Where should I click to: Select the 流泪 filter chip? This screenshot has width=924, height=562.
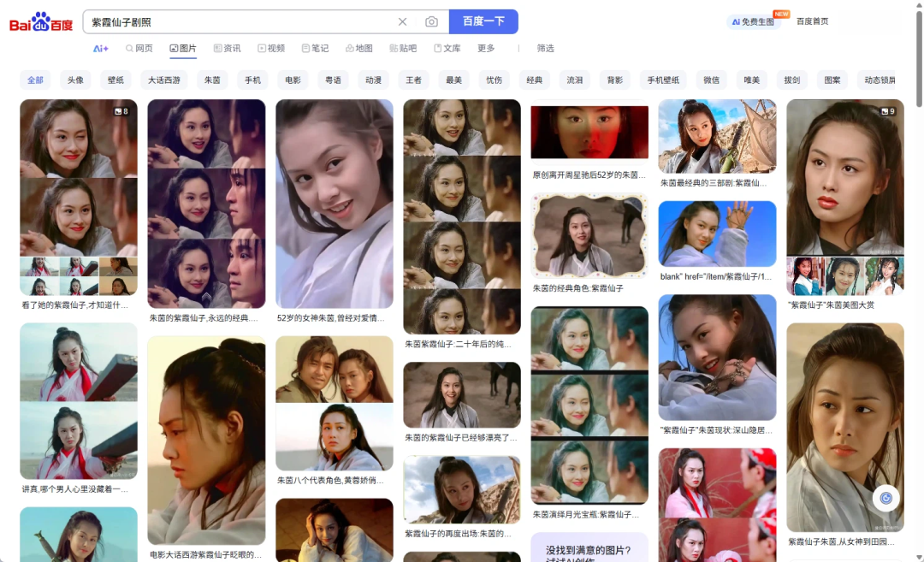575,80
